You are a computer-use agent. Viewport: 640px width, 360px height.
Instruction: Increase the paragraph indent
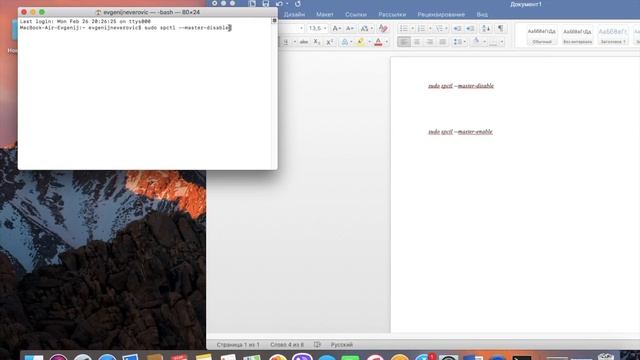click(470, 28)
